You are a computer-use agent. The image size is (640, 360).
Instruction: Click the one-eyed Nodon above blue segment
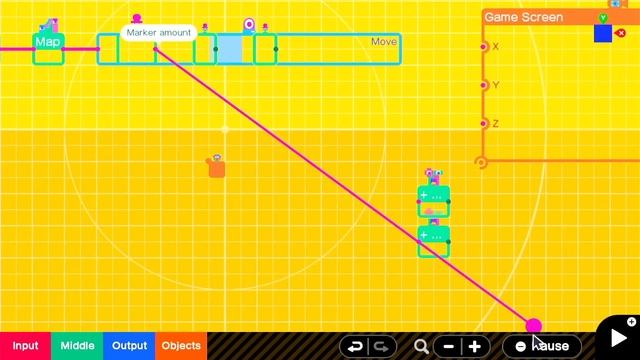pos(249,25)
